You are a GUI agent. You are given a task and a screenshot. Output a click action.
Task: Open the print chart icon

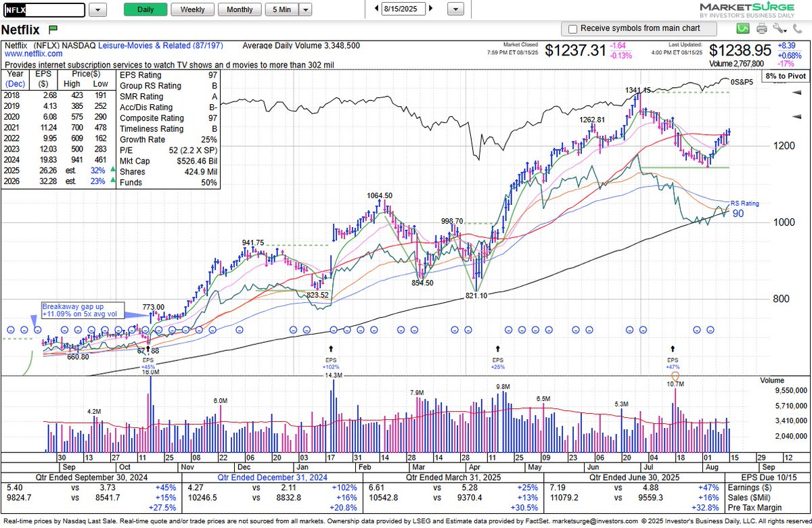pos(761,28)
